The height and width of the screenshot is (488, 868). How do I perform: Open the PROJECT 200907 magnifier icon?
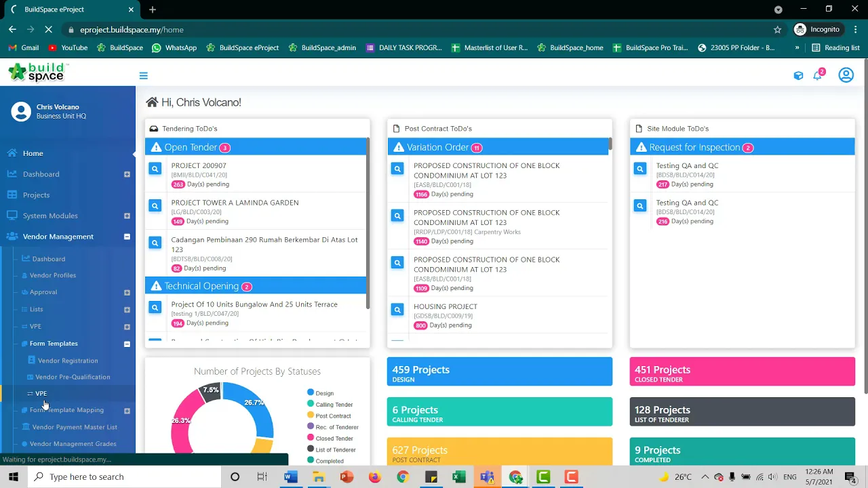click(x=155, y=169)
